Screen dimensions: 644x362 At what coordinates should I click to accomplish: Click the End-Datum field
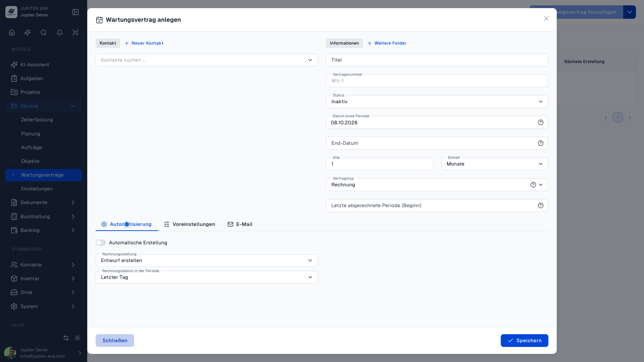(437, 143)
